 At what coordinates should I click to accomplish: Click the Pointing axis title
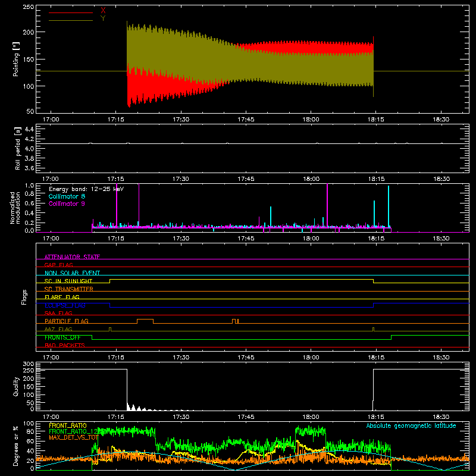coord(16,59)
